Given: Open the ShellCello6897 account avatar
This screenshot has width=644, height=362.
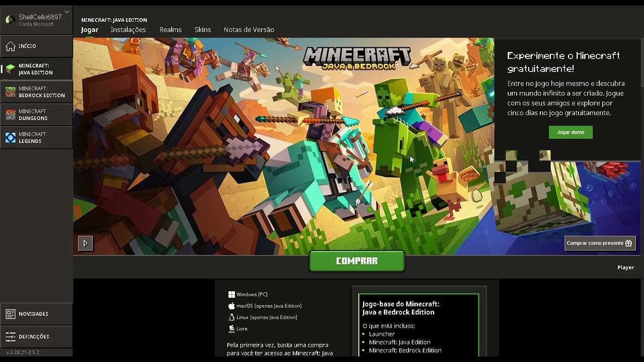Looking at the screenshot, I should 10,20.
